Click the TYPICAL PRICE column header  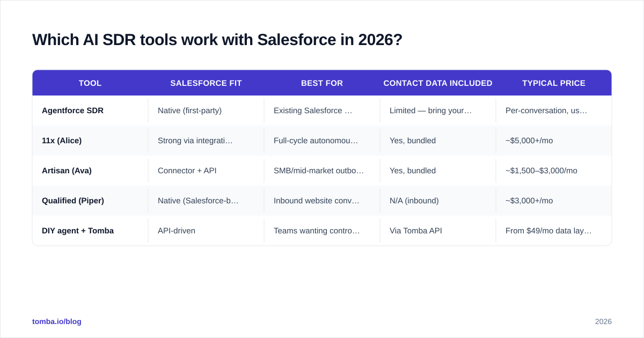(554, 83)
